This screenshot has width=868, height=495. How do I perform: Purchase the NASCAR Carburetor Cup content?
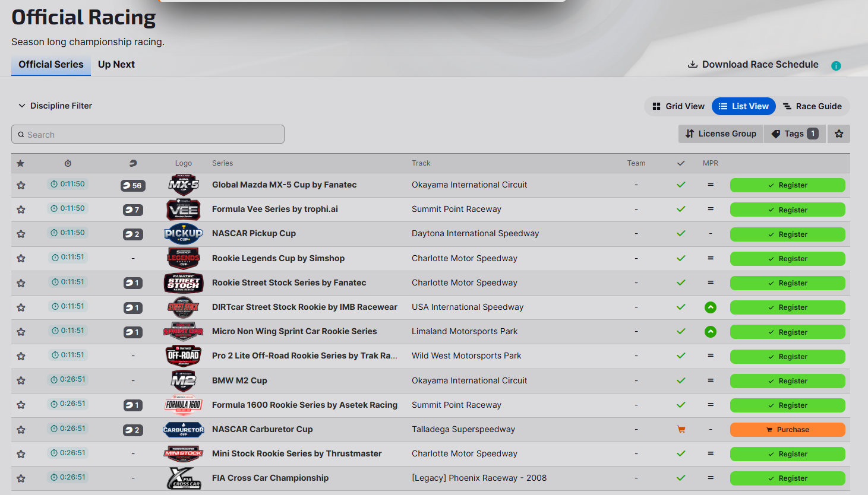tap(788, 430)
